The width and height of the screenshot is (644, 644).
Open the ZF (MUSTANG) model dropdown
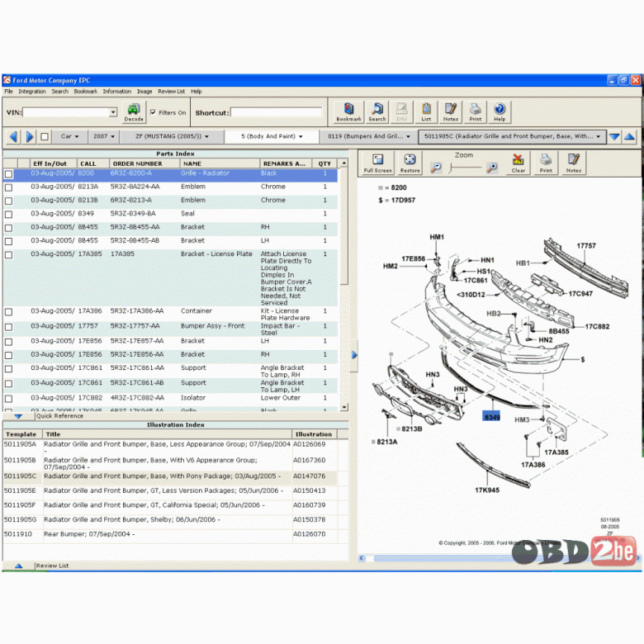tap(172, 136)
